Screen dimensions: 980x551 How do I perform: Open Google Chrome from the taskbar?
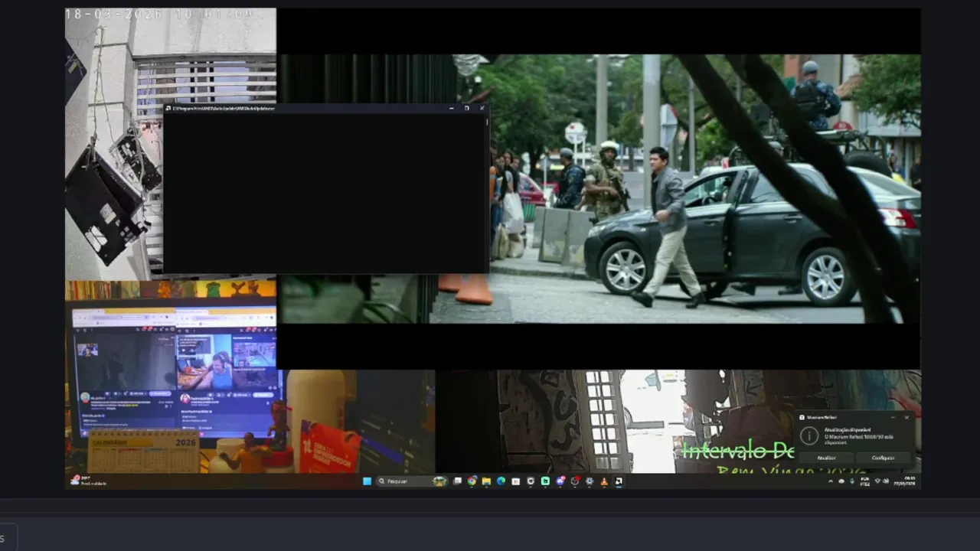point(472,481)
